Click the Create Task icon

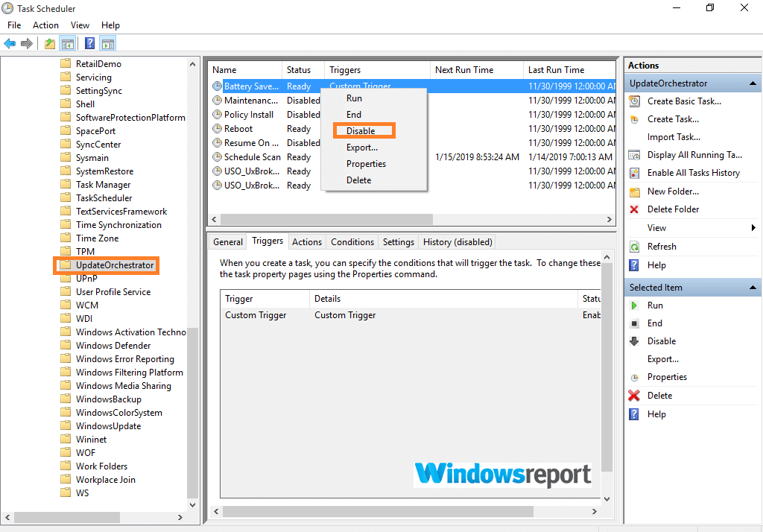pos(635,119)
